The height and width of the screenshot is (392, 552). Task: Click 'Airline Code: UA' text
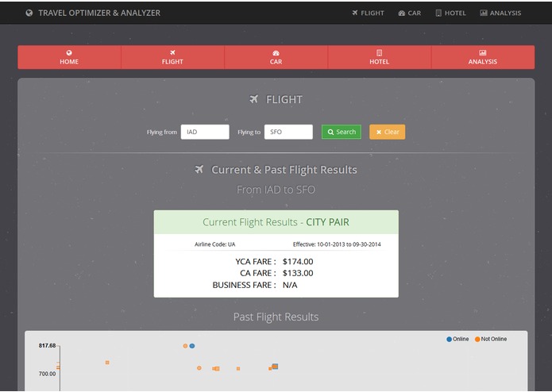coord(214,244)
